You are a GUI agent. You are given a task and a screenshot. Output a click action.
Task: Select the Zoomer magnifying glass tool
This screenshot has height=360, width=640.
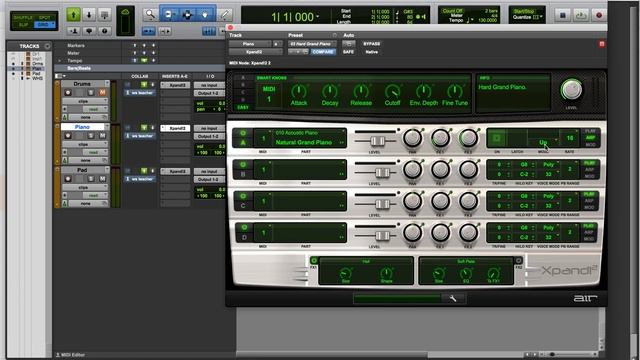(150, 15)
